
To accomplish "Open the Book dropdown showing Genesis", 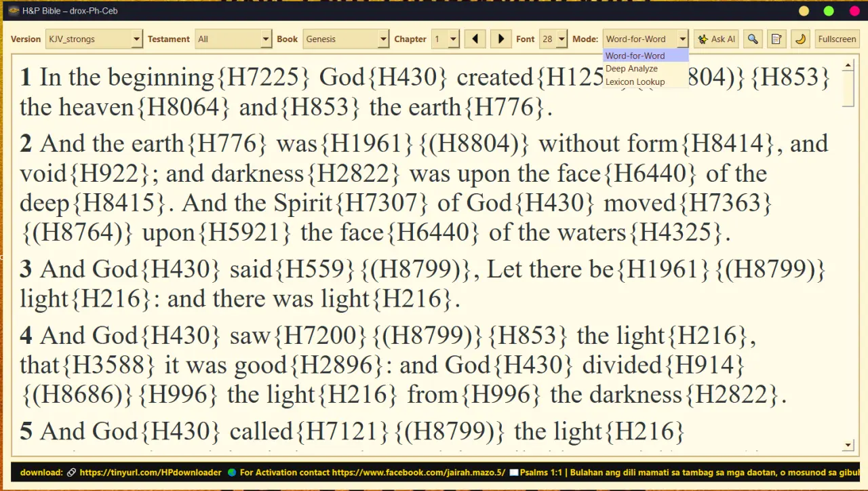I will (345, 39).
